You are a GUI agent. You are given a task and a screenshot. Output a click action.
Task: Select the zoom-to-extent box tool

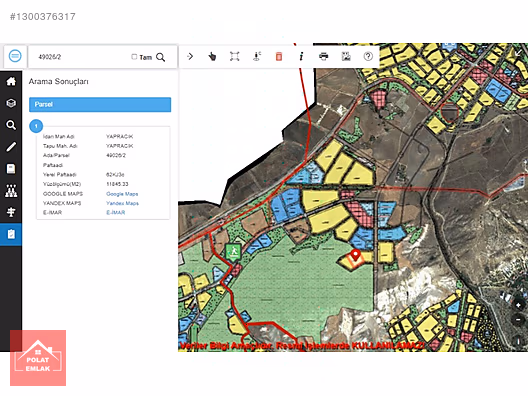[234, 56]
